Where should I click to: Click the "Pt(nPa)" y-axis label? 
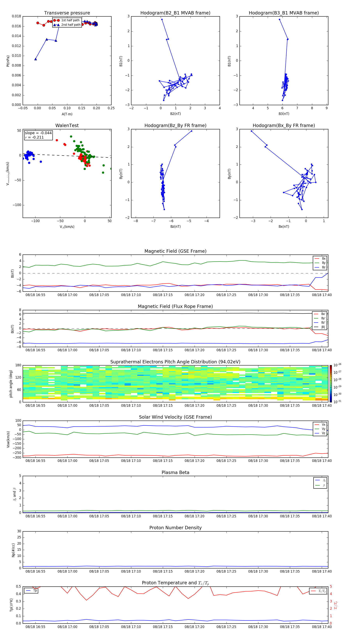pyautogui.click(x=8, y=61)
